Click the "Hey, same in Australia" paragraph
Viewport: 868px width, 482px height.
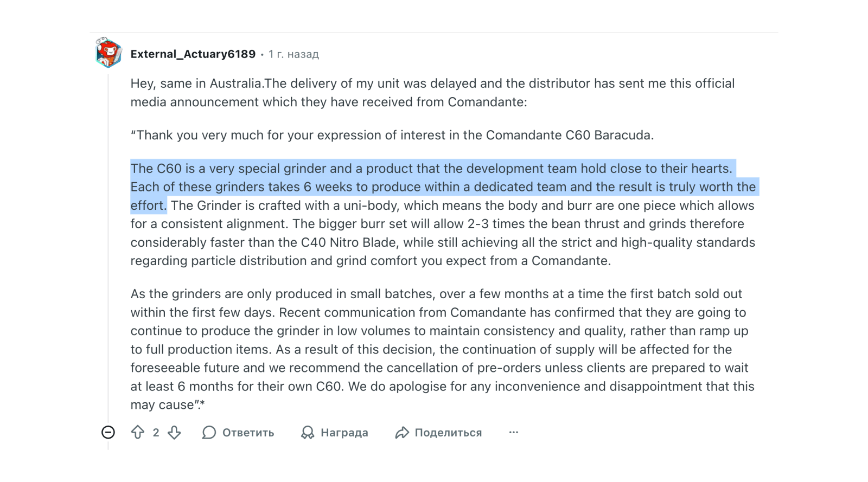coord(380,93)
